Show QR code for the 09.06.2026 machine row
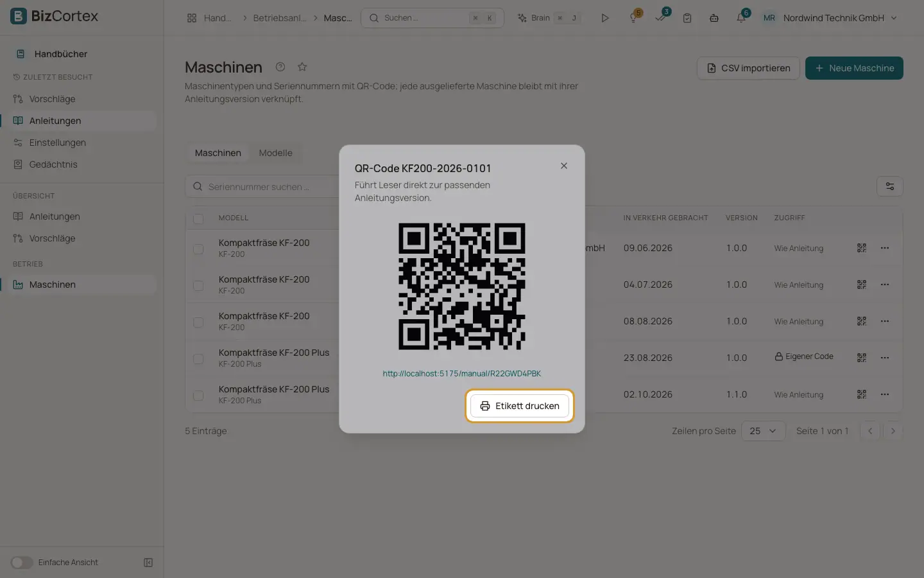The image size is (924, 578). coord(862,248)
